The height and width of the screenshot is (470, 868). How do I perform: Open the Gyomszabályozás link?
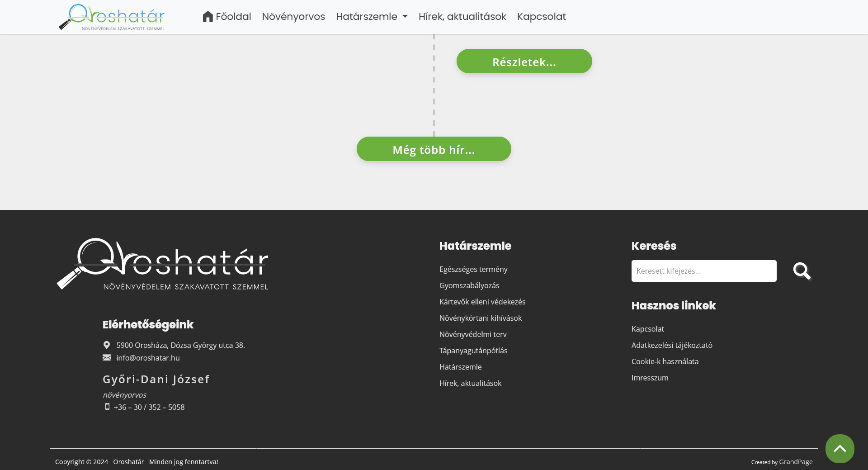(469, 285)
